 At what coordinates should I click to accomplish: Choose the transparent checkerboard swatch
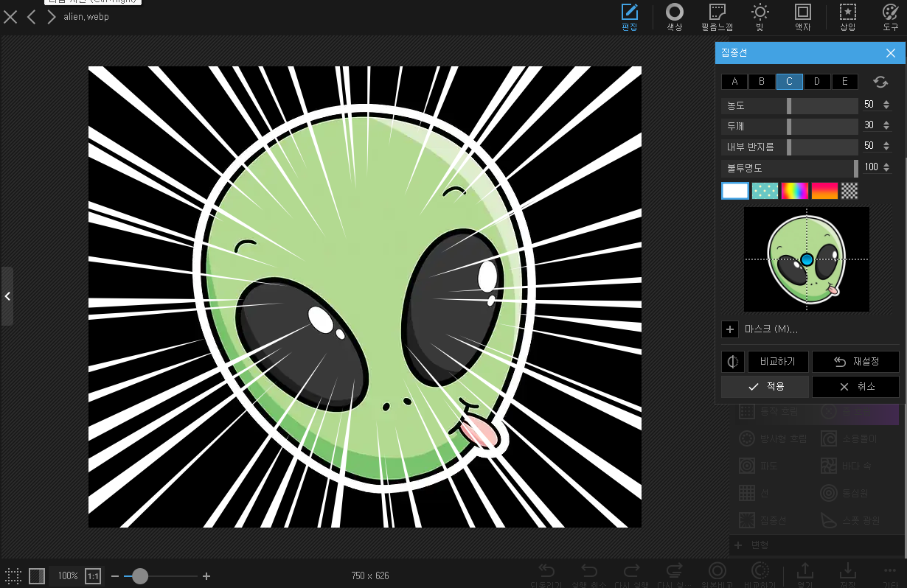(x=849, y=191)
